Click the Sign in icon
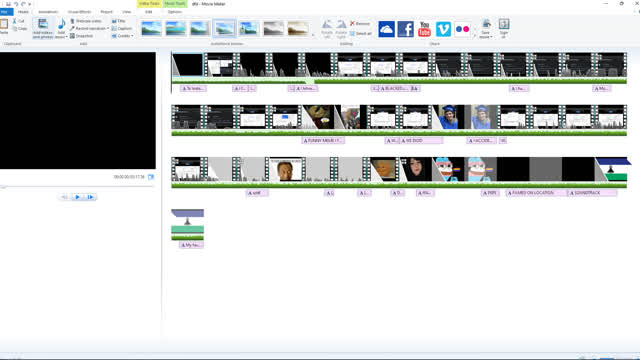The width and height of the screenshot is (640, 360). click(504, 24)
